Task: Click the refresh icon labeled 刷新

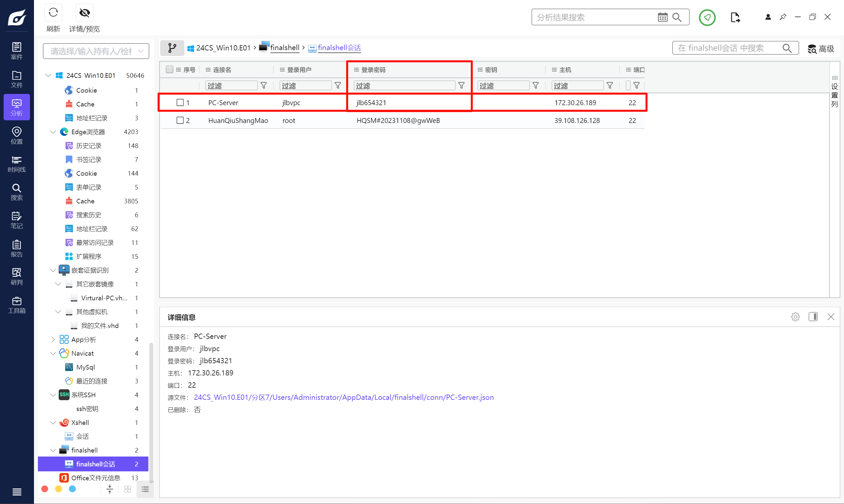Action: point(53,13)
